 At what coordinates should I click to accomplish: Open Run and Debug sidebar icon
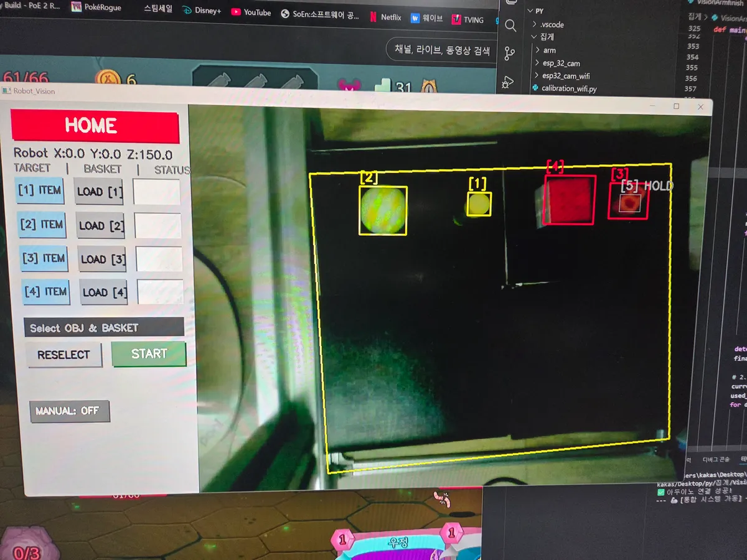(507, 82)
